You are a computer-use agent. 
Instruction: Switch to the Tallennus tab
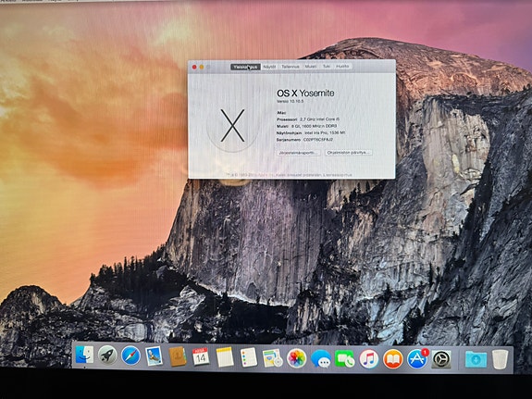[x=291, y=67]
